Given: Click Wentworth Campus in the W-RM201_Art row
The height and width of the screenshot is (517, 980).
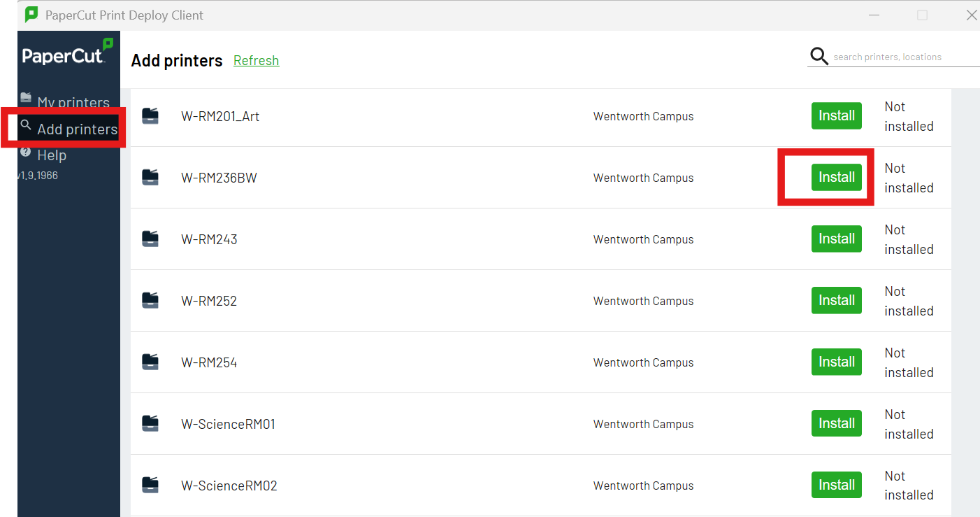Looking at the screenshot, I should [643, 116].
